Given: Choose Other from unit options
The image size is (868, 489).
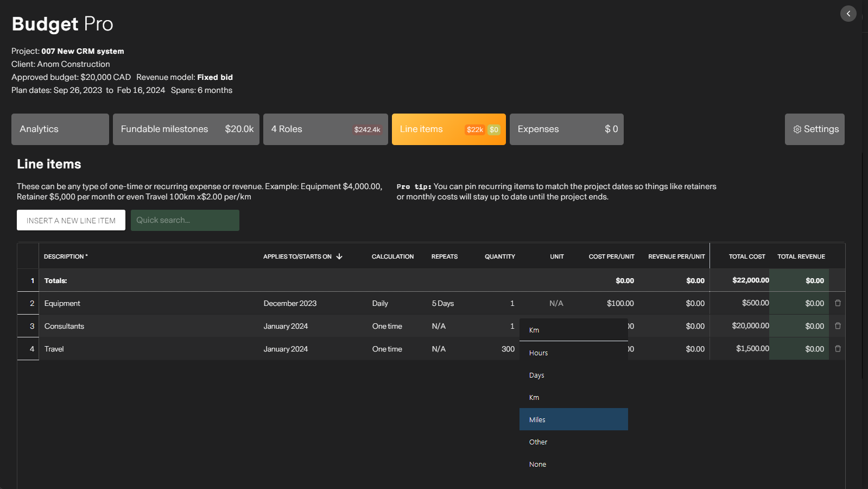Looking at the screenshot, I should click(x=574, y=442).
